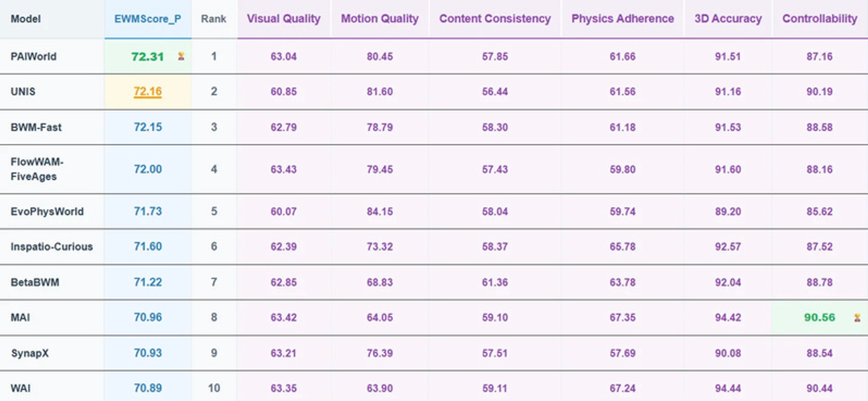Select the BetaBWM model name
The height and width of the screenshot is (401, 868).
[x=35, y=282]
